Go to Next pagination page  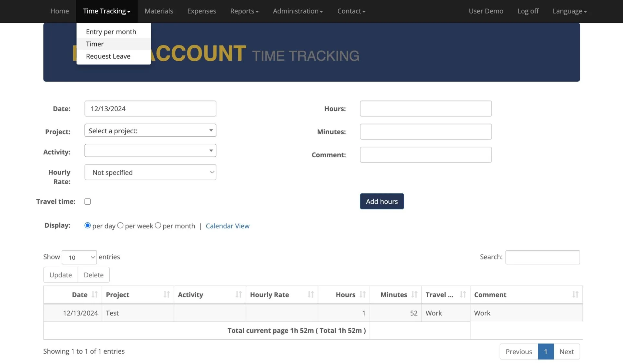[567, 352]
